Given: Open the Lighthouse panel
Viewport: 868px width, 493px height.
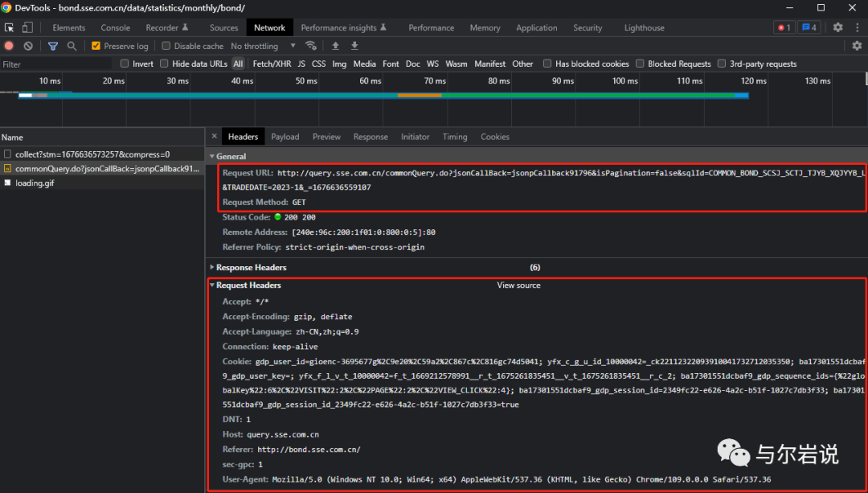Looking at the screenshot, I should [x=645, y=27].
